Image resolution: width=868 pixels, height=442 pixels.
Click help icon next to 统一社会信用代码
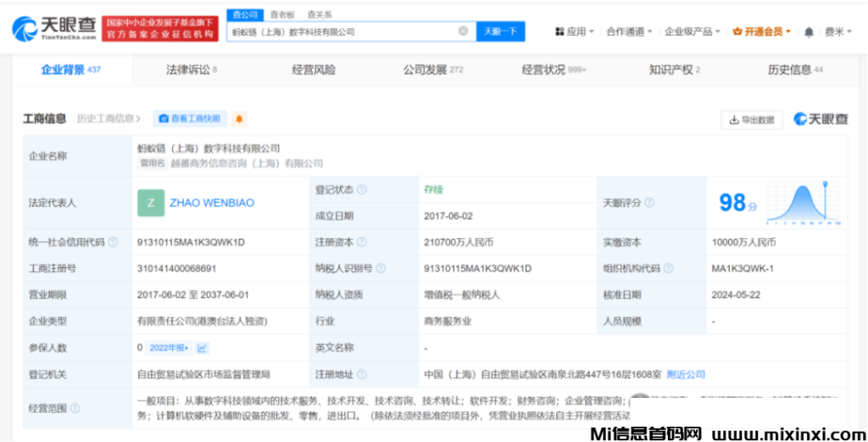point(114,243)
